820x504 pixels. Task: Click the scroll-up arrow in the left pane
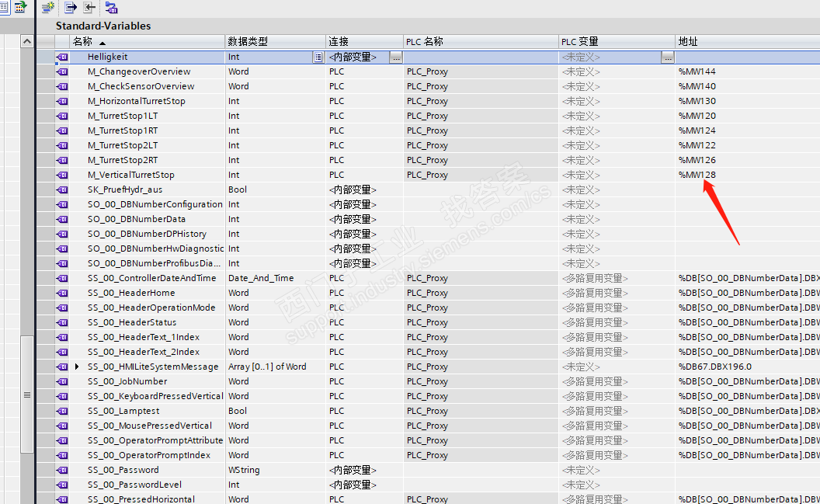tap(27, 41)
